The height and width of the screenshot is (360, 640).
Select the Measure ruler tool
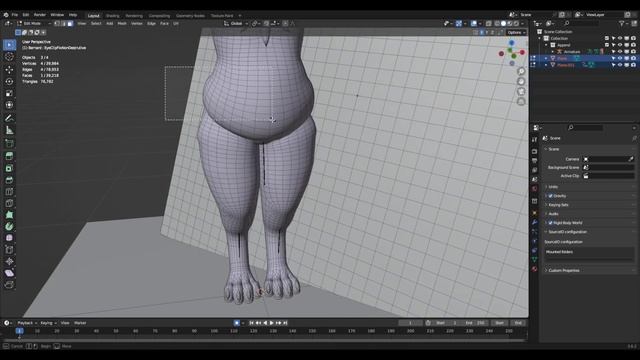9,130
